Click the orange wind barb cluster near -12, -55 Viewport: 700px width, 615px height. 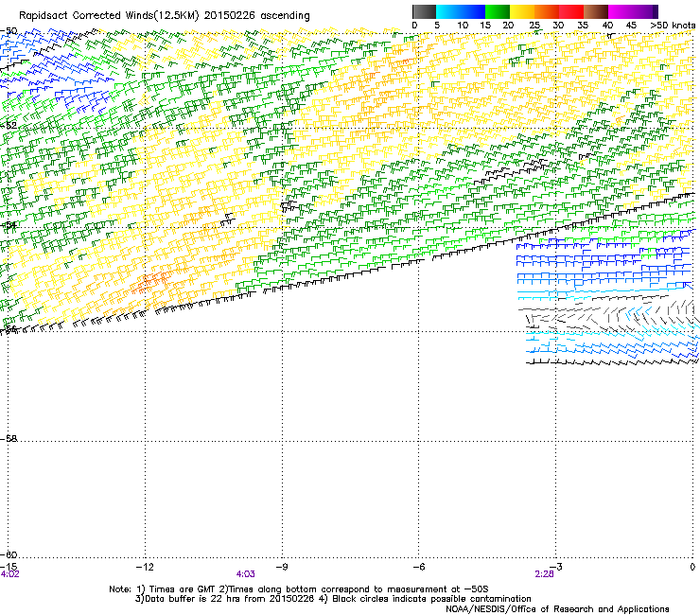pos(151,282)
